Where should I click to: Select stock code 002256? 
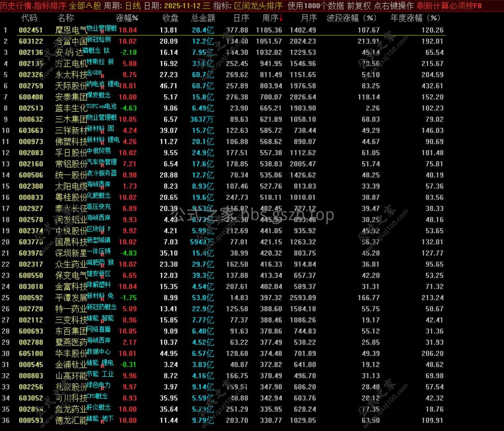tap(31, 387)
